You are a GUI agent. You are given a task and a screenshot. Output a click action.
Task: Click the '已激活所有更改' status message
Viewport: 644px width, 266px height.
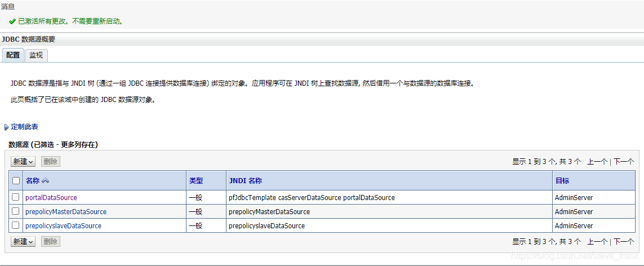pos(70,21)
